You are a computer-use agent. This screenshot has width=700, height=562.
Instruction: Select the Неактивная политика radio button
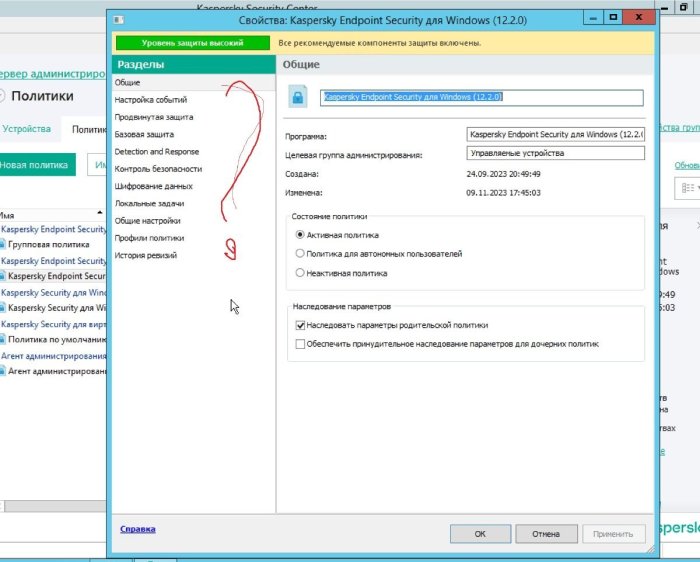tap(300, 273)
